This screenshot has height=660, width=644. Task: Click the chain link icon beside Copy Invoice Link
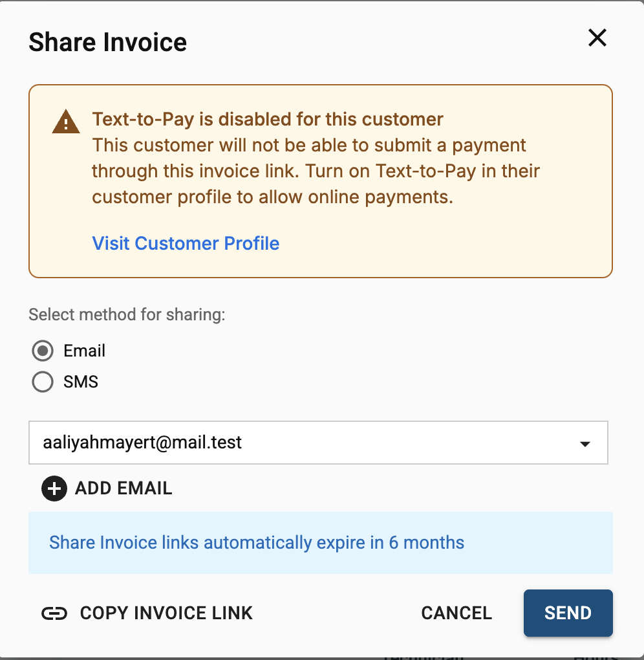[54, 613]
